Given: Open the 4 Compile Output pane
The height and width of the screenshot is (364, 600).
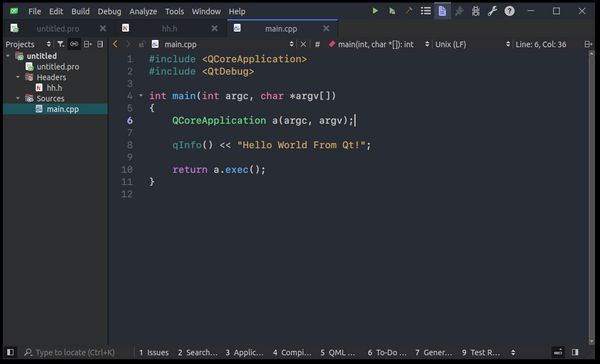Looking at the screenshot, I should [292, 352].
